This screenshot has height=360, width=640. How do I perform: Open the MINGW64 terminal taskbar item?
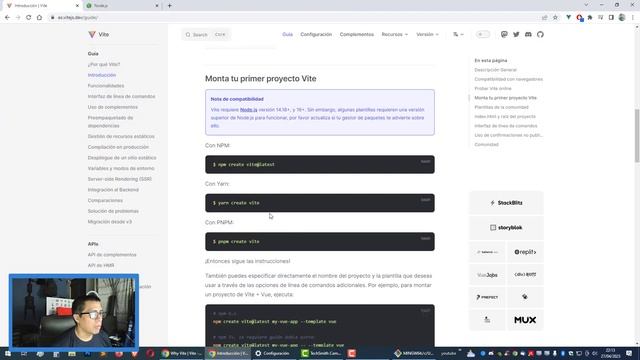click(x=414, y=353)
